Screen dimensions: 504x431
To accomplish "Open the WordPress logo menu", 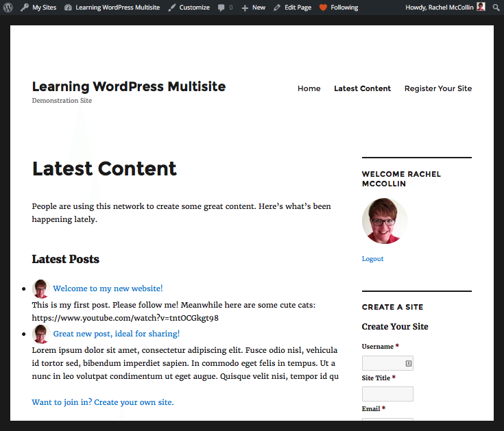I will (8, 7).
